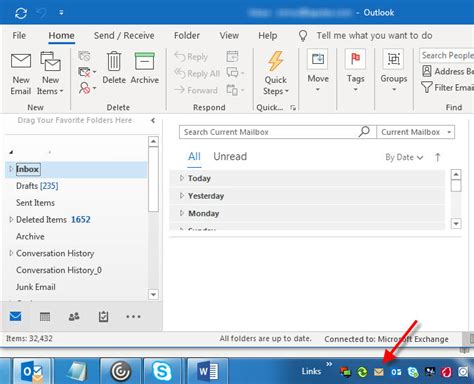
Task: Open the Drafts [235] folder
Action: point(37,186)
